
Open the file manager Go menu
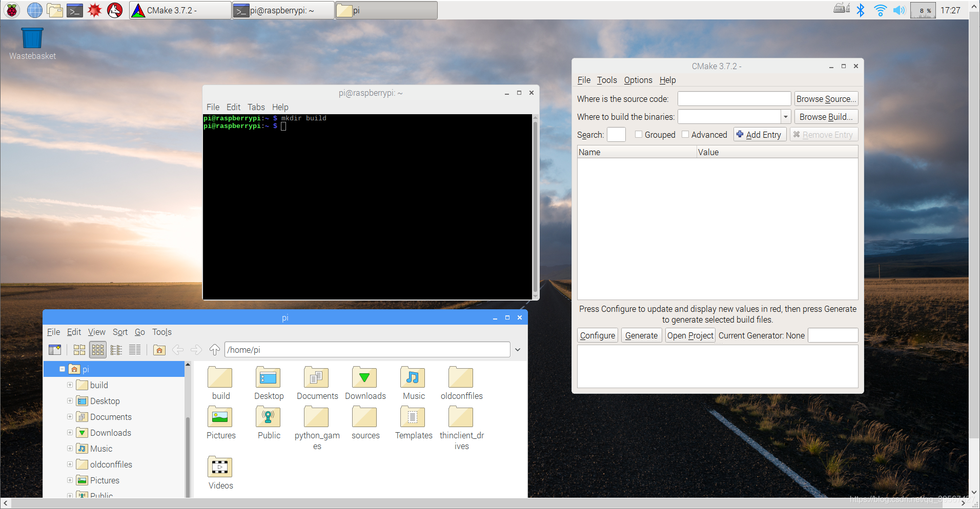point(140,332)
